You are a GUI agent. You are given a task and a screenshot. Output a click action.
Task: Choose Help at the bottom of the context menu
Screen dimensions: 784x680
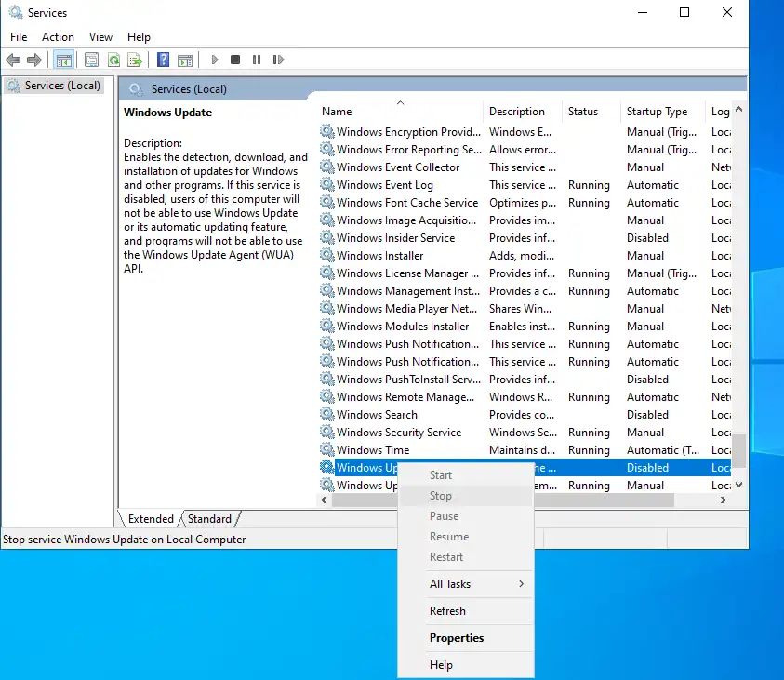[466, 665]
